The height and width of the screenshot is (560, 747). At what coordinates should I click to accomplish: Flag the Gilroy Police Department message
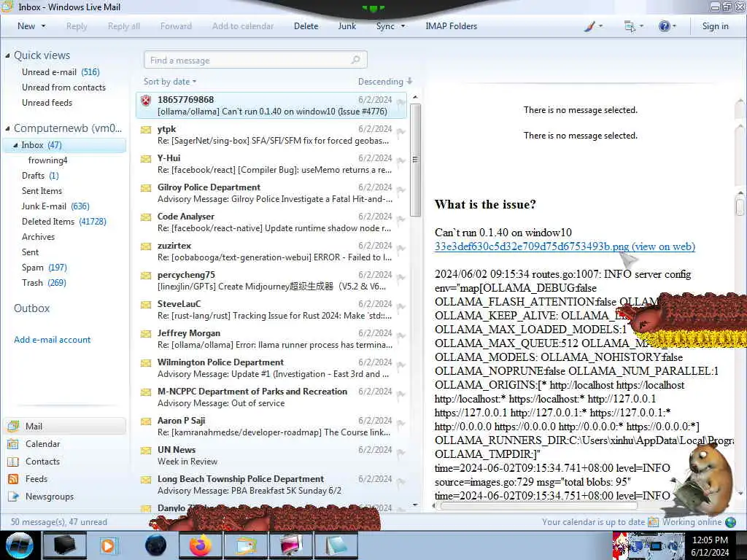pos(400,190)
